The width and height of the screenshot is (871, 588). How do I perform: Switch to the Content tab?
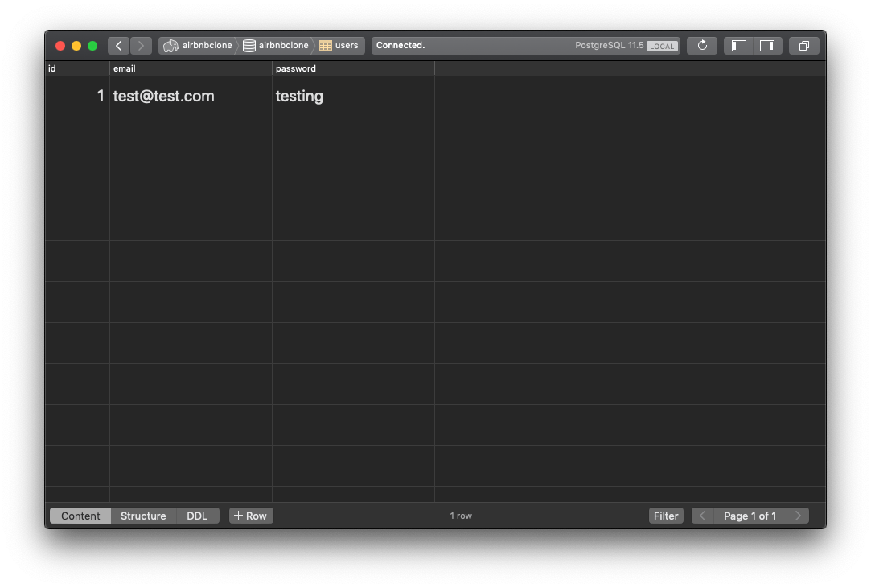click(x=80, y=516)
